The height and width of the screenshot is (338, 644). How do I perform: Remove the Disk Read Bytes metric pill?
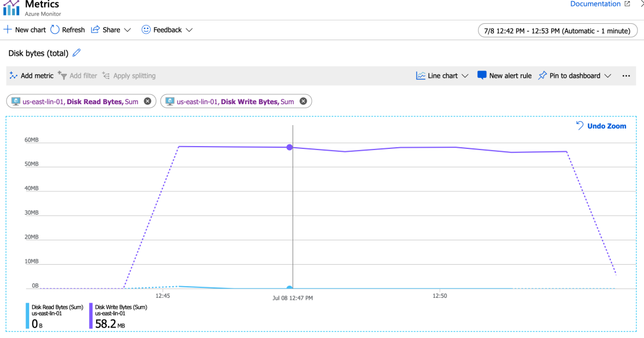147,101
